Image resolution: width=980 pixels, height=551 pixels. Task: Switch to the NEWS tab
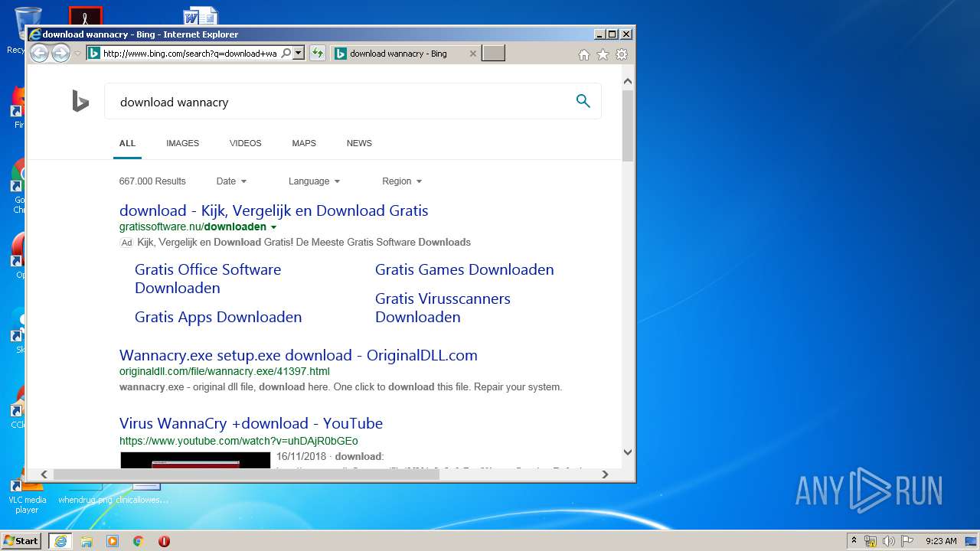[x=359, y=143]
